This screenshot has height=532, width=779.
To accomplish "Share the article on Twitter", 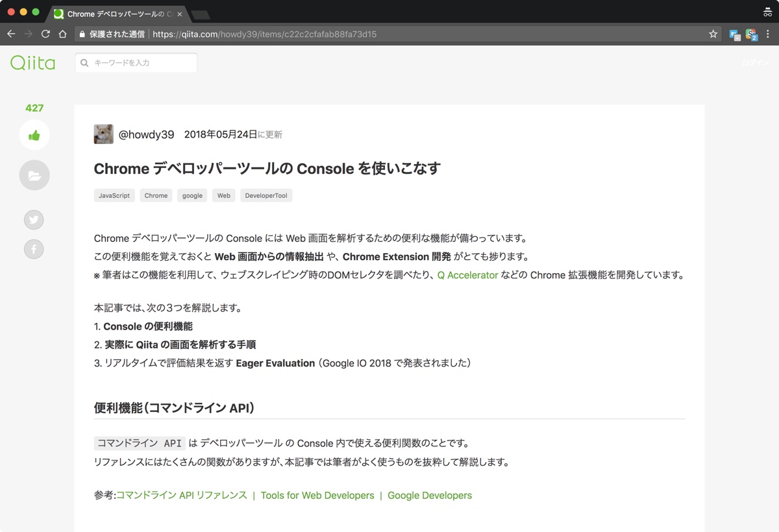I will tap(34, 220).
